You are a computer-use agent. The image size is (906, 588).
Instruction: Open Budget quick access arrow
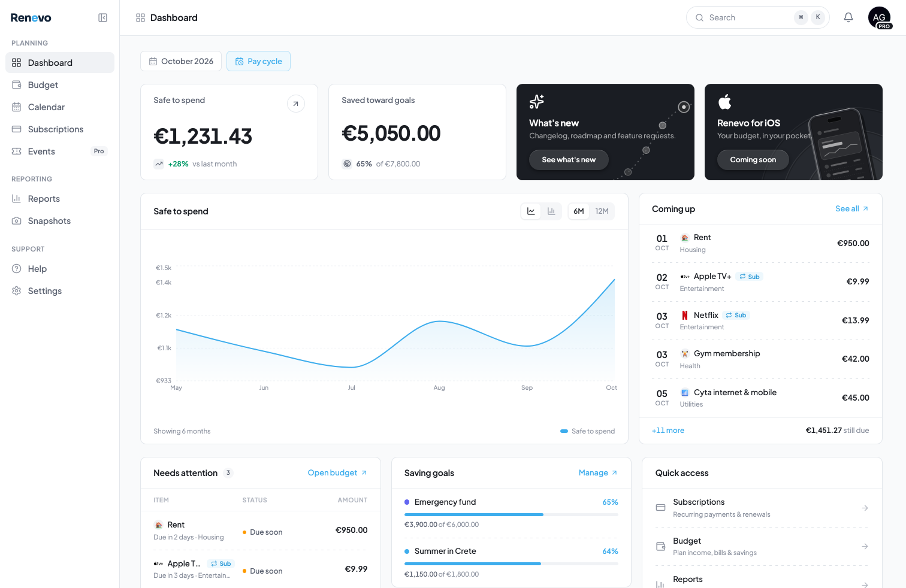[x=865, y=546]
